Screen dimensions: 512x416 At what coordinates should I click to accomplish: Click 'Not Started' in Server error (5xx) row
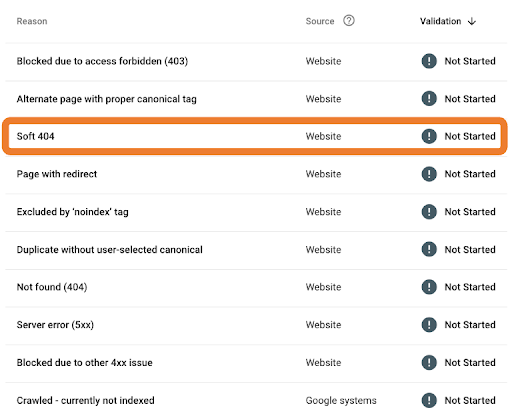pyautogui.click(x=470, y=325)
